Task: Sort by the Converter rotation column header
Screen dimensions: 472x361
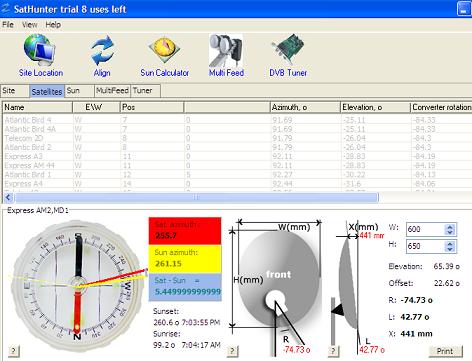Action: tap(441, 107)
